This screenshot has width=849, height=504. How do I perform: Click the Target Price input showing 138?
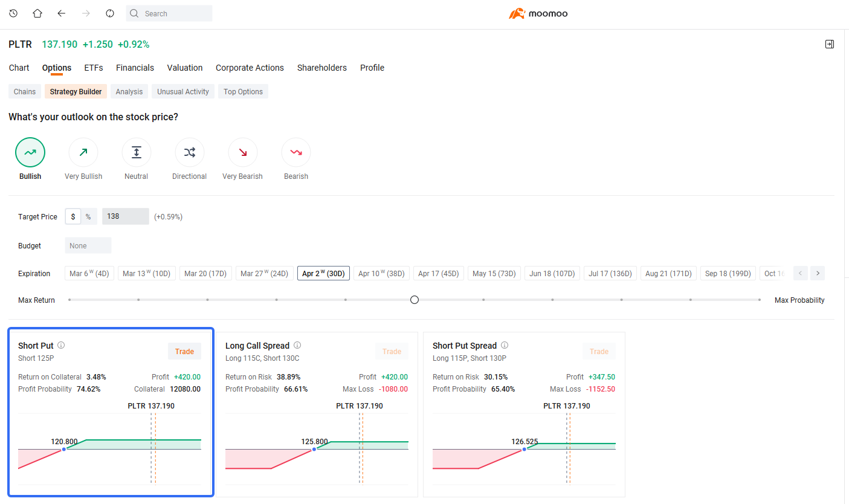[126, 216]
